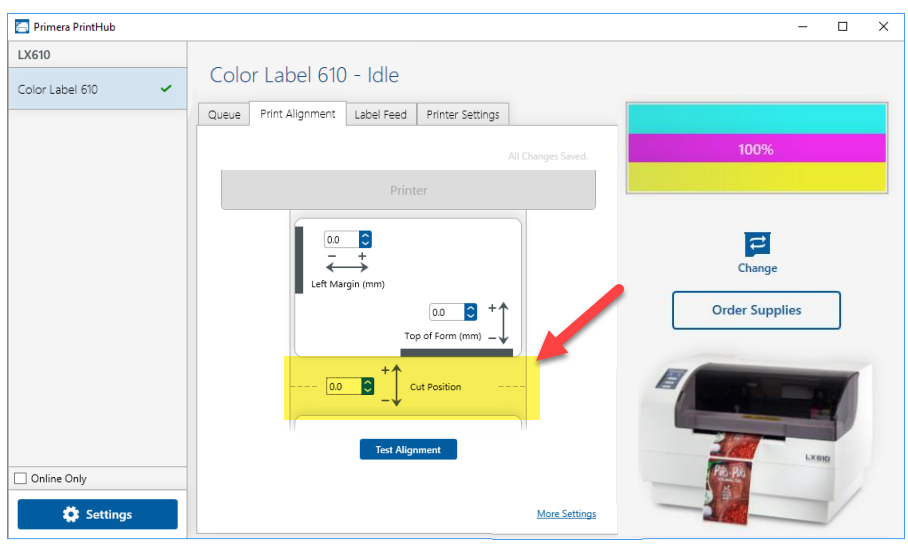Viewport: 908px width, 544px height.
Task: Click the yellow ink level band
Action: point(757,176)
